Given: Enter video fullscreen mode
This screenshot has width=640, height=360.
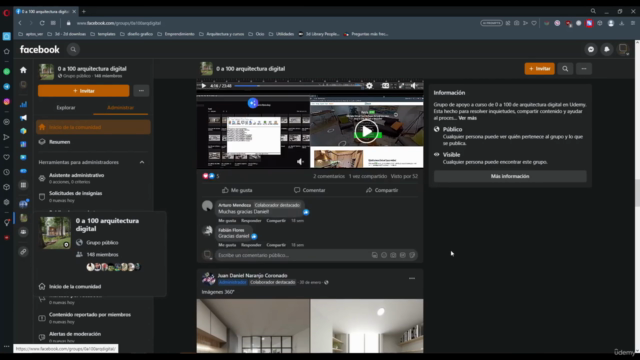Looking at the screenshot, I should (401, 86).
